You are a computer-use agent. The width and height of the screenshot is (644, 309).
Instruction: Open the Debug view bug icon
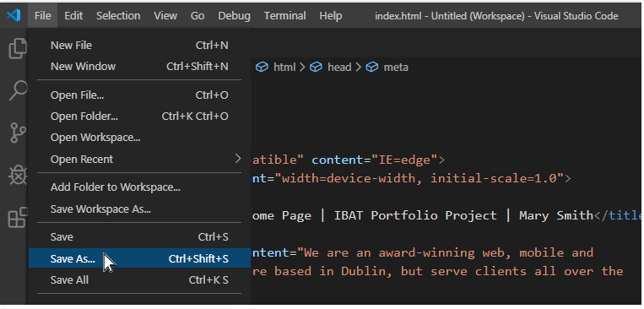(18, 176)
